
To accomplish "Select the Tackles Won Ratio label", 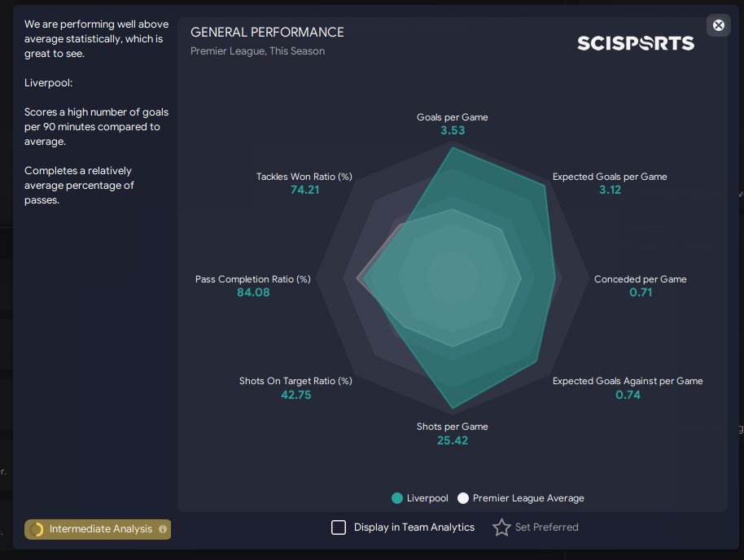I will (304, 177).
